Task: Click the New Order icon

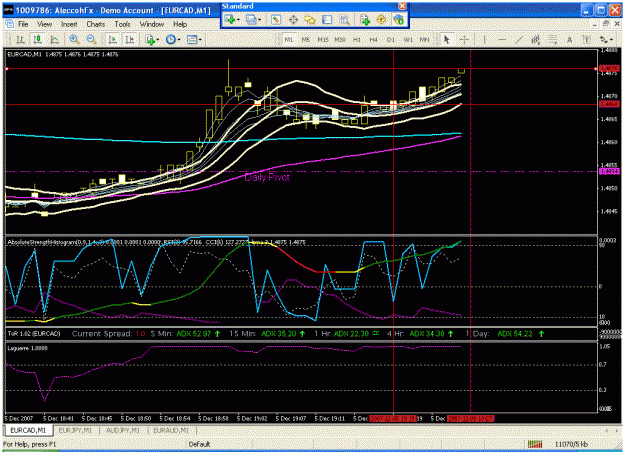Action: [364, 19]
